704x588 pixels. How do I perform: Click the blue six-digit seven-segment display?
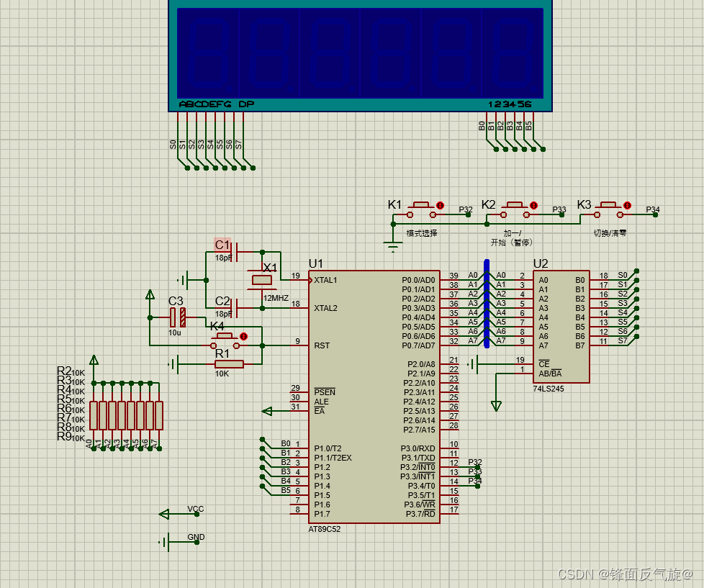tap(360, 55)
